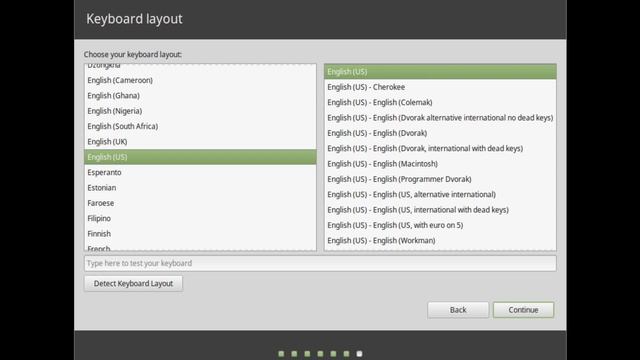Viewport: 640px width, 360px height.
Task: Select Finnish layout language
Action: [200, 234]
